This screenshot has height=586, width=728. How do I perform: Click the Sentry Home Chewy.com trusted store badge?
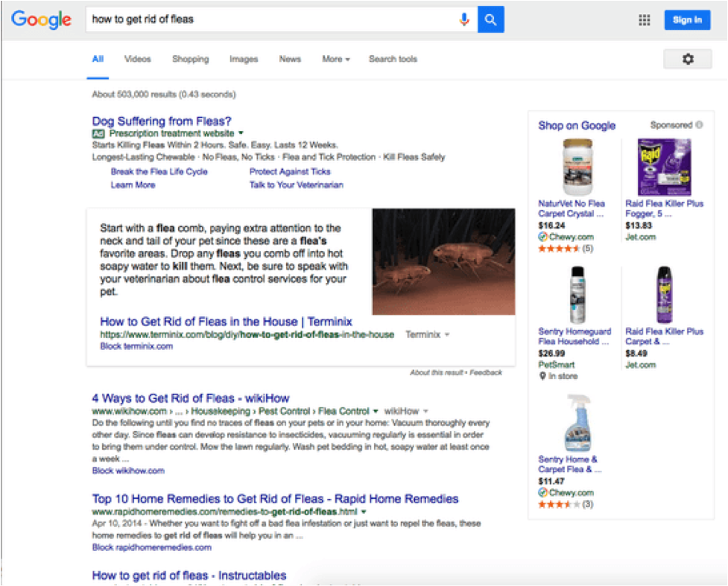pos(542,493)
